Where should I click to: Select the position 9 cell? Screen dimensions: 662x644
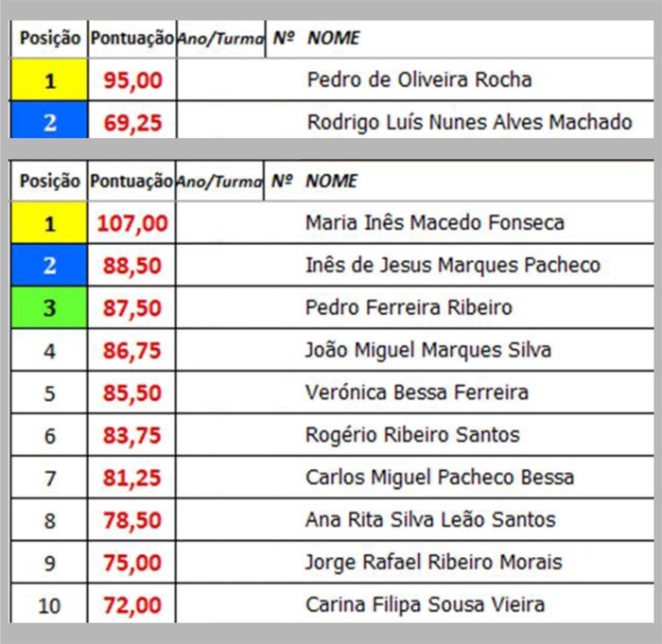(x=49, y=563)
